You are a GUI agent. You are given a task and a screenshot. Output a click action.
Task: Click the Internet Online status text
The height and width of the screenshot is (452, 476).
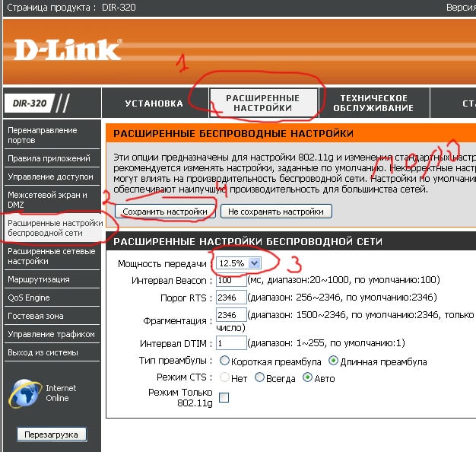[61, 393]
